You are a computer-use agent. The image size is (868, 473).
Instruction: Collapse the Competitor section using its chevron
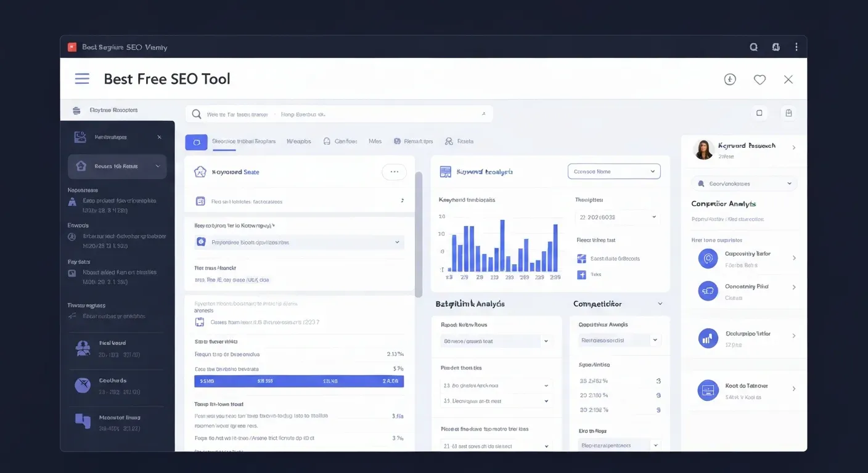coord(659,304)
